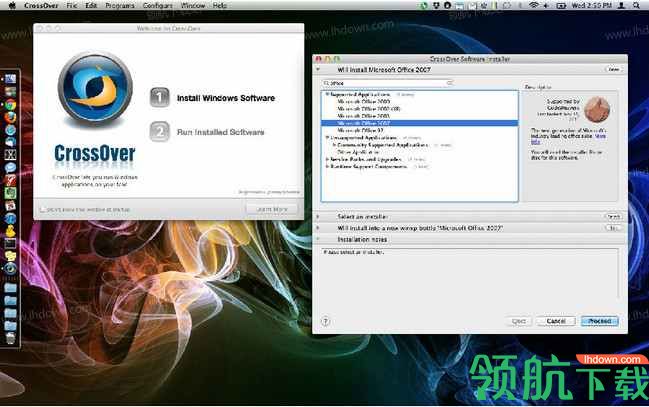Open Google Chrome from the dock
Screen dimensions: 649x407
click(x=10, y=105)
